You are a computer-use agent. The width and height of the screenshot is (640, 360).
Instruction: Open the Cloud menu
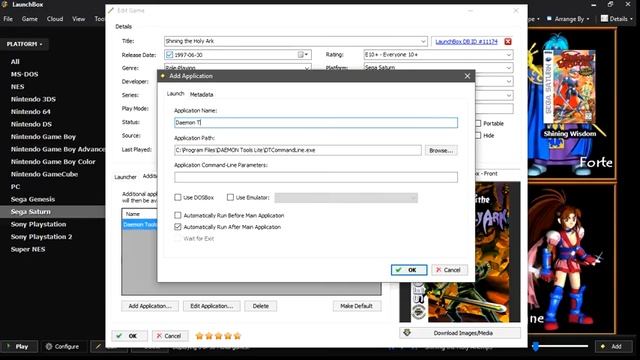click(x=55, y=19)
